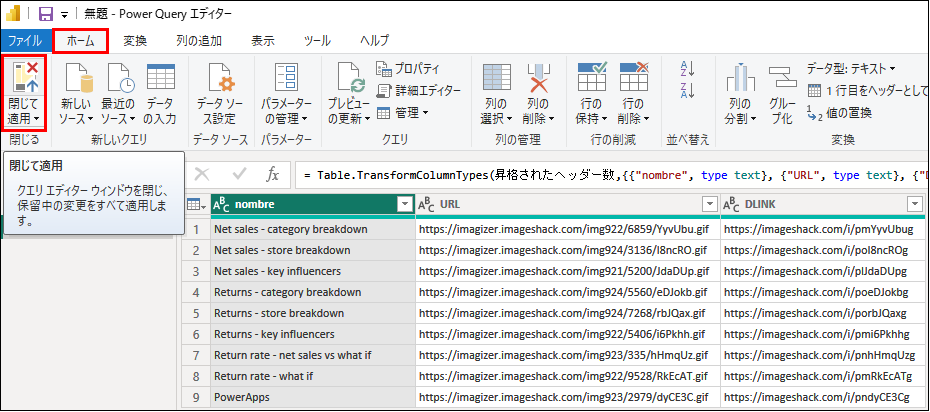Select URL cell ending YyvUbu.gif
The height and width of the screenshot is (412, 930).
click(568, 229)
